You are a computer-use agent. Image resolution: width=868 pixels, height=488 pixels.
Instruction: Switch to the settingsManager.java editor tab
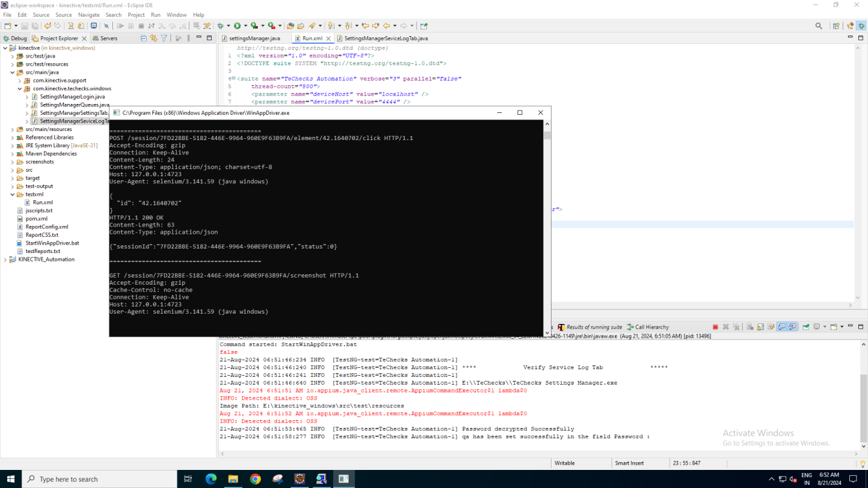click(x=254, y=39)
